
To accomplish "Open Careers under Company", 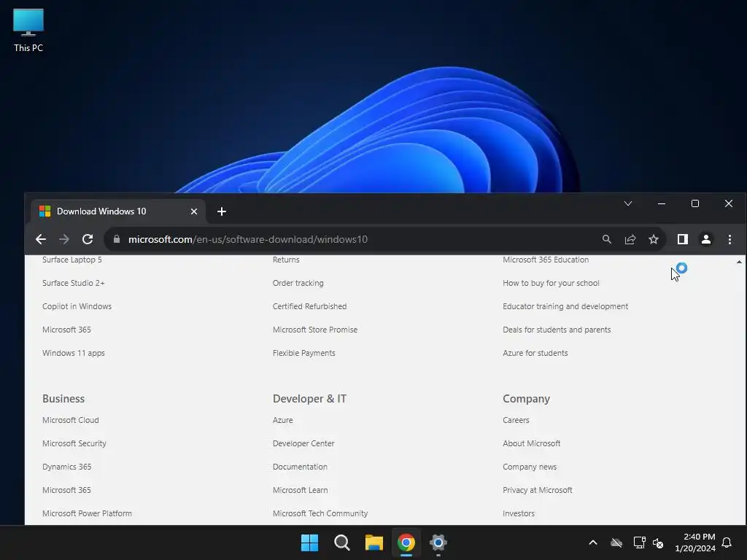I will (x=516, y=420).
